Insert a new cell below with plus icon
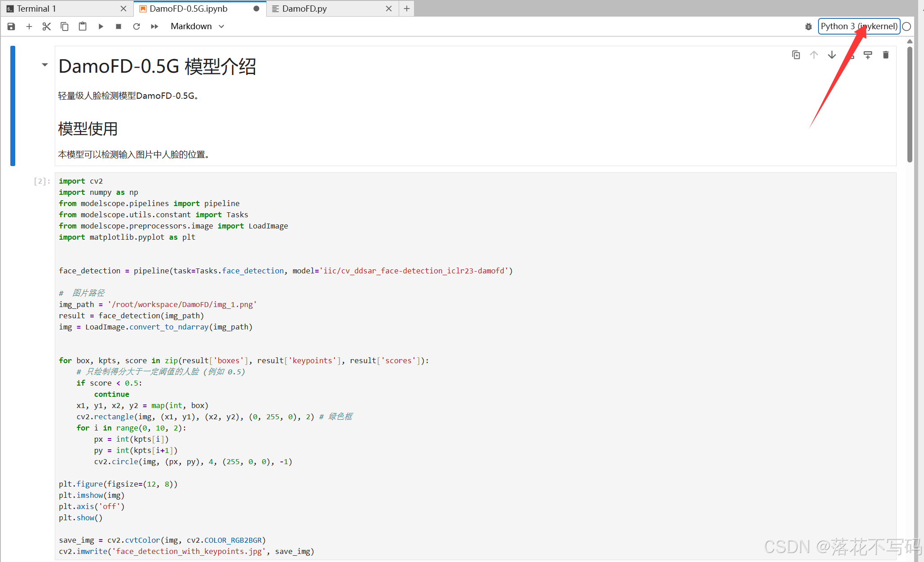The width and height of the screenshot is (924, 562). tap(29, 26)
